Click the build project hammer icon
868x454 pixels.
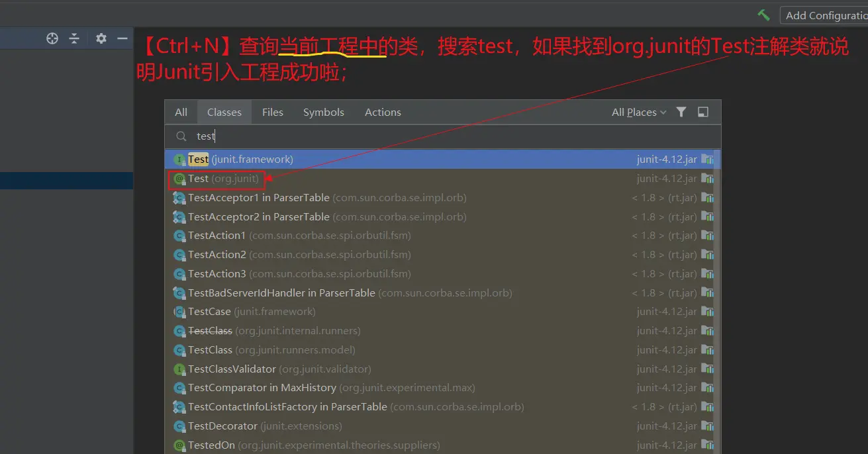764,15
